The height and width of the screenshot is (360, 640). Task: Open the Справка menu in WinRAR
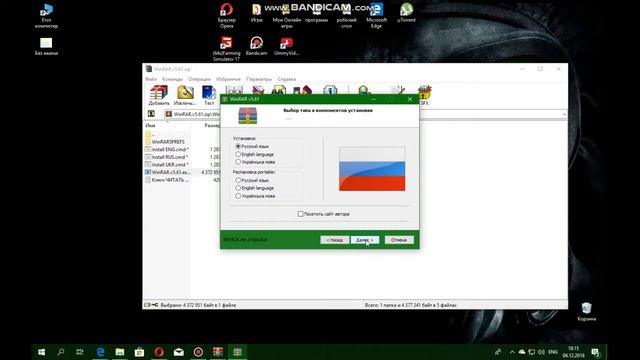(x=287, y=79)
